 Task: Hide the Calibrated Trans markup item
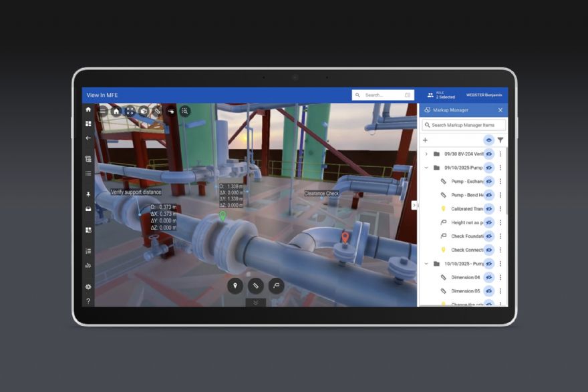pos(489,209)
